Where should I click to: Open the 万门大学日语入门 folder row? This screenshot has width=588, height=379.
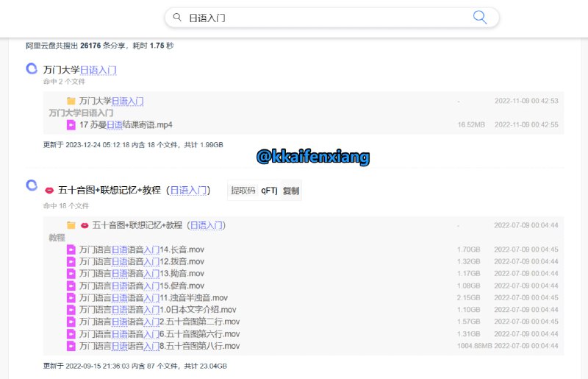coord(111,101)
